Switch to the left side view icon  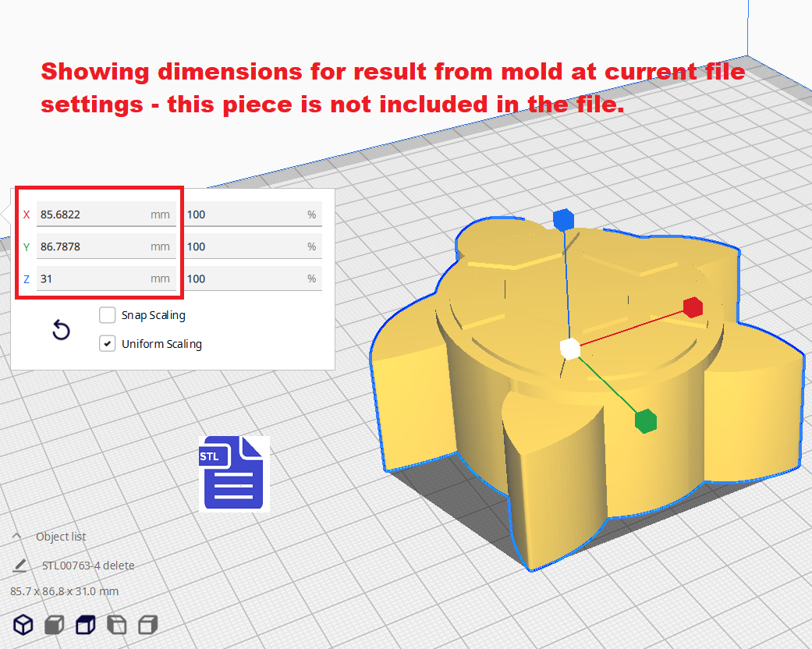pyautogui.click(x=116, y=625)
